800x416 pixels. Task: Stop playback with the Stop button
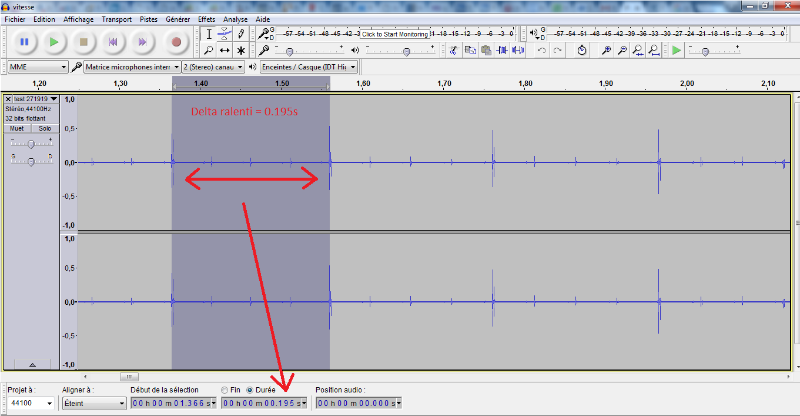(84, 42)
